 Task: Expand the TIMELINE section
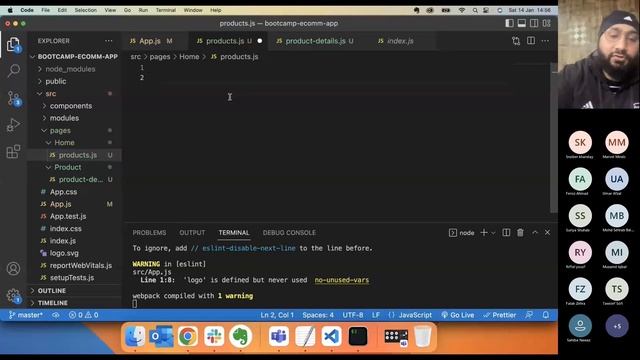53,303
